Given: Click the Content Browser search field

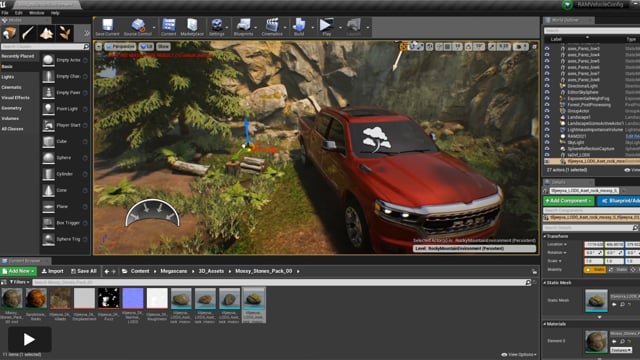Looking at the screenshot, I should pyautogui.click(x=282, y=282).
